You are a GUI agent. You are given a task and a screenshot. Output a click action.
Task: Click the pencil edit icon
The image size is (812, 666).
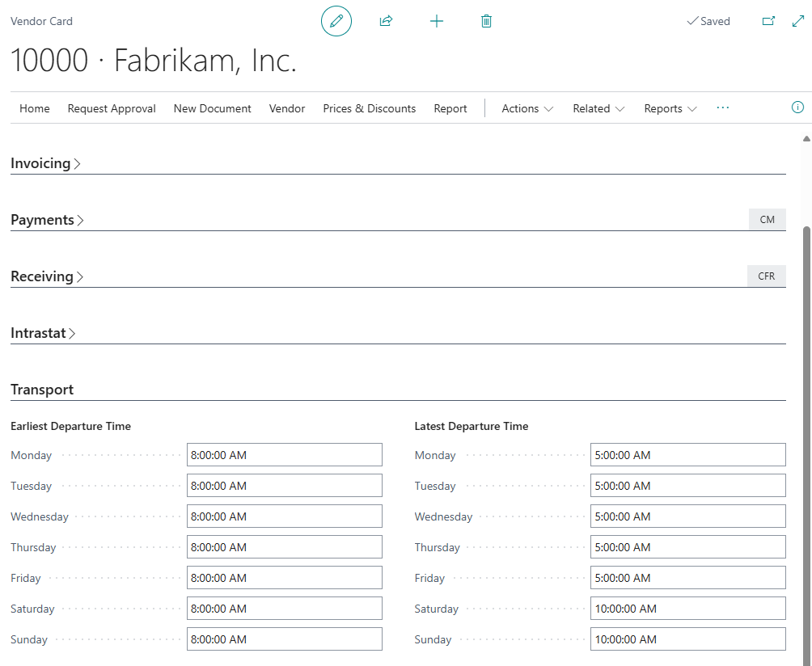pos(336,21)
